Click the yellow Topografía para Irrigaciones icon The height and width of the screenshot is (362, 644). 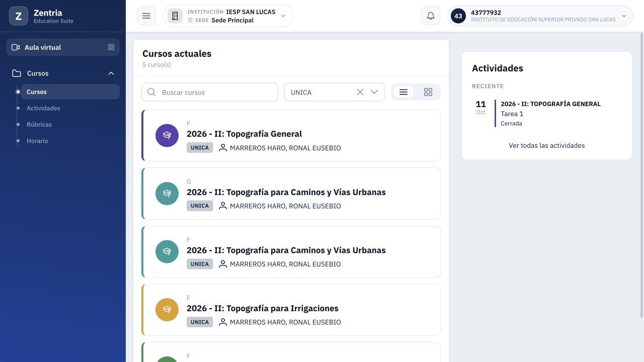click(x=167, y=310)
